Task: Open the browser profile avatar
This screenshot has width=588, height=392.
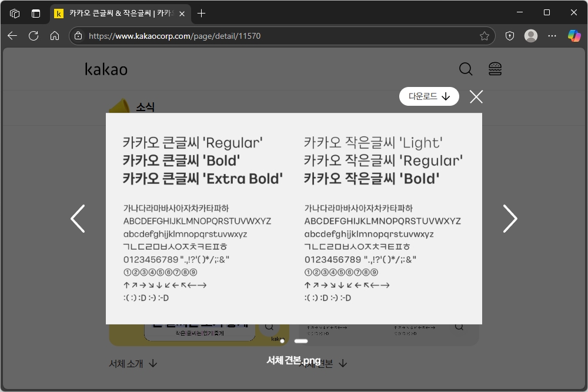Action: point(530,36)
